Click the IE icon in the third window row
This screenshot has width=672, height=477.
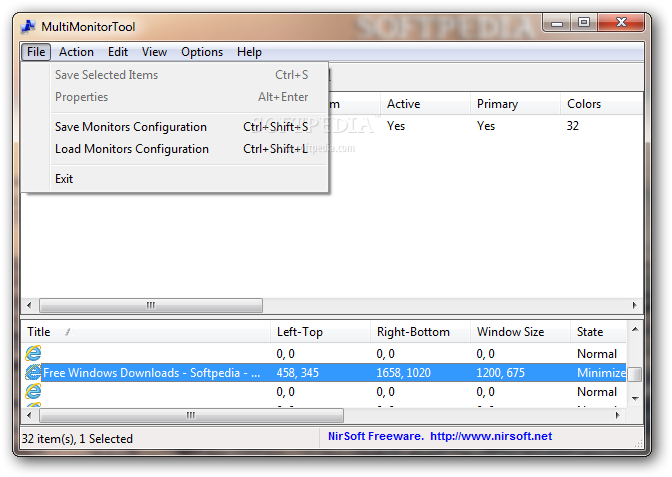click(x=33, y=391)
